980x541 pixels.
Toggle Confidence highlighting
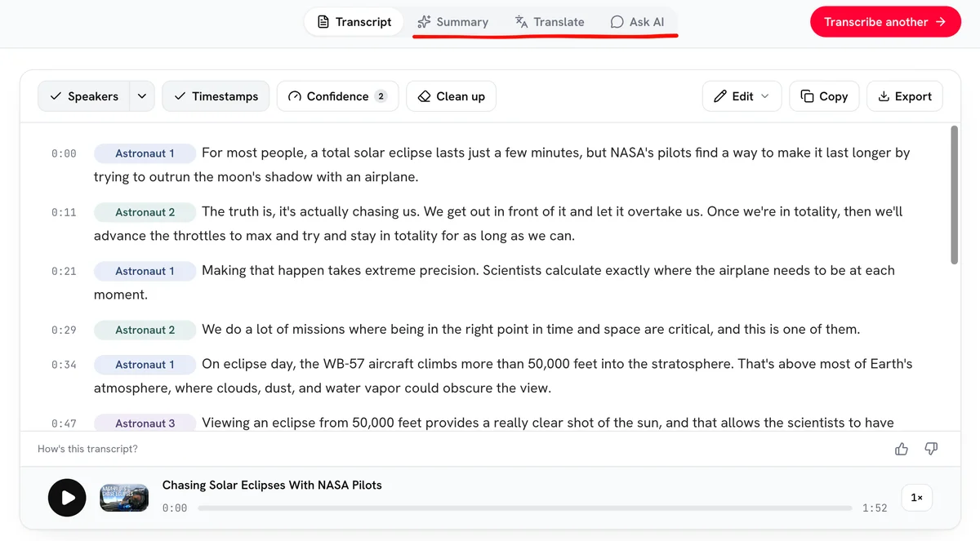click(337, 96)
